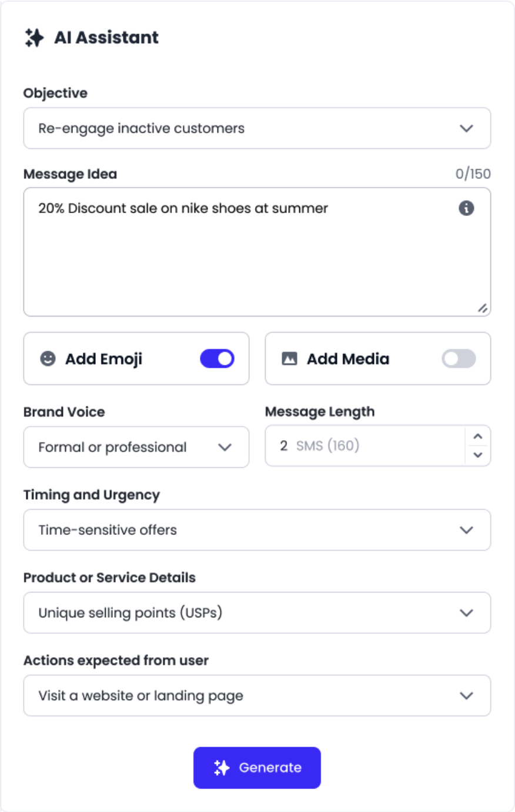Enable the Add Media toggle

point(459,358)
